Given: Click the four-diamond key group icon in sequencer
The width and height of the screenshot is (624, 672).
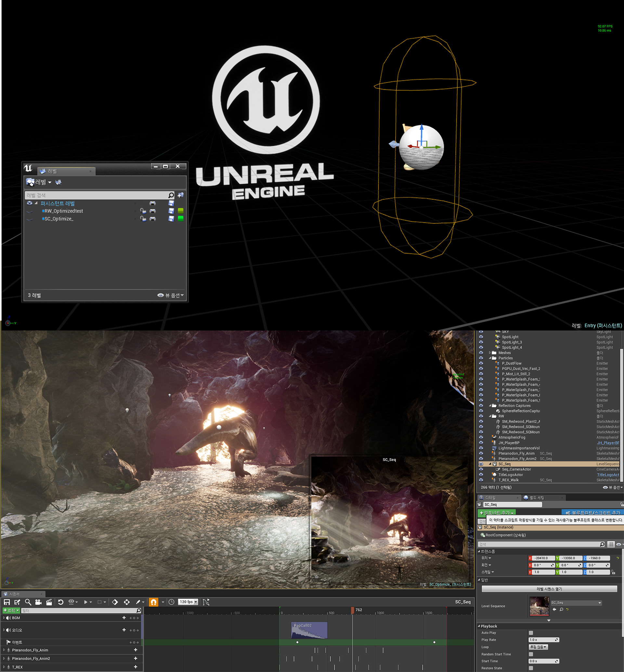Looking at the screenshot, I should 127,602.
